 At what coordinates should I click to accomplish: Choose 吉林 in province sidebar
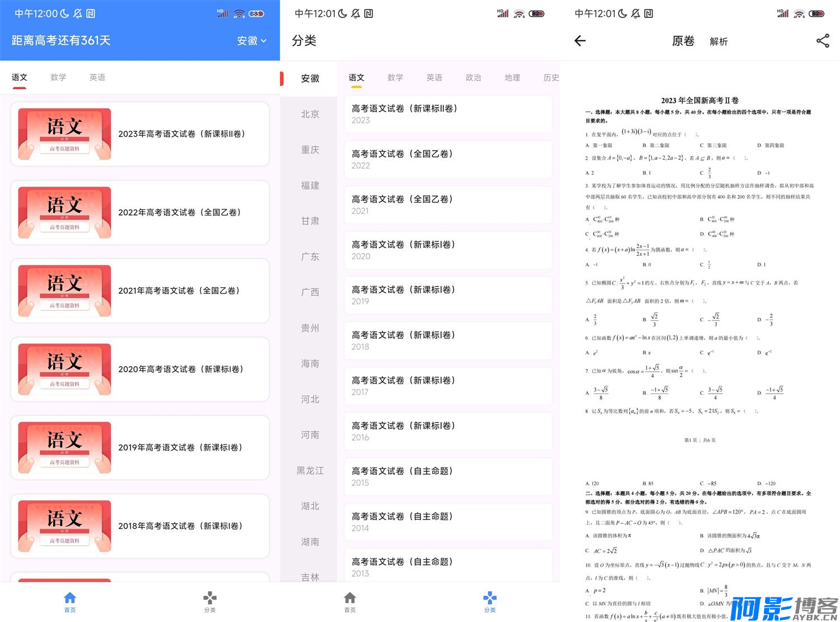310,577
